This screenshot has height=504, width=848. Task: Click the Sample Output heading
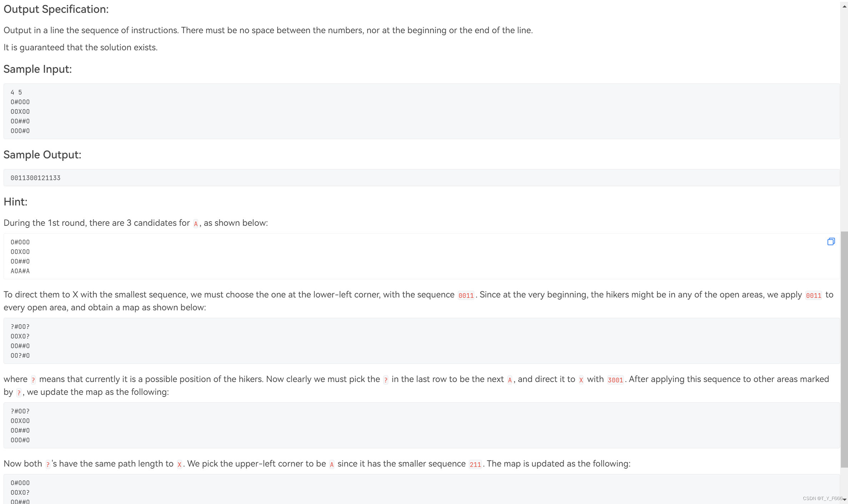coord(42,155)
